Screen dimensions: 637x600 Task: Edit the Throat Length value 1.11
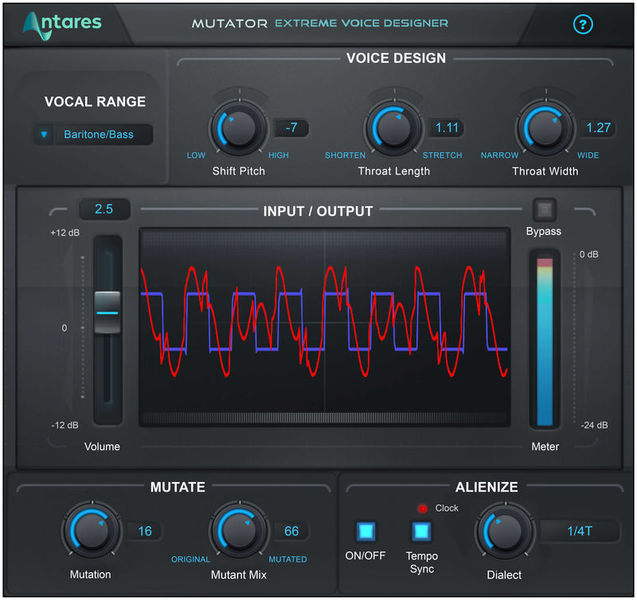(446, 128)
